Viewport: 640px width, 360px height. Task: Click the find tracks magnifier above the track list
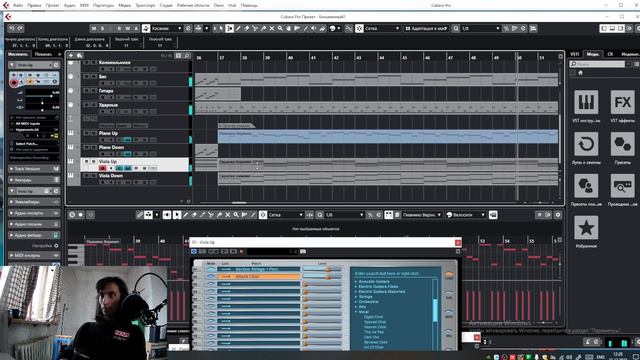coord(187,56)
